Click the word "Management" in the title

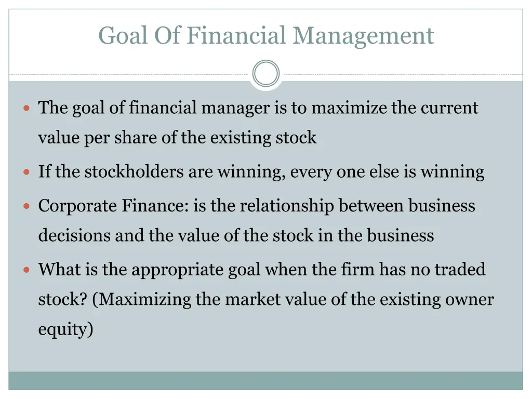coord(363,36)
